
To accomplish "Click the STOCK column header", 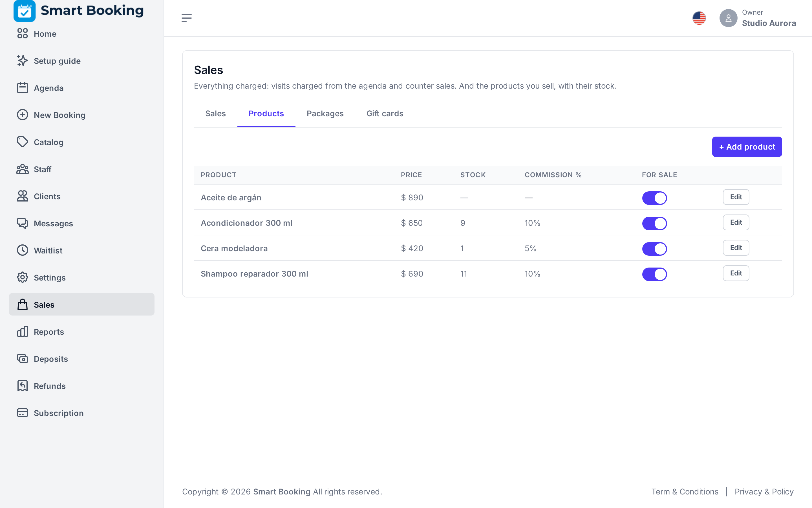I will (x=473, y=175).
